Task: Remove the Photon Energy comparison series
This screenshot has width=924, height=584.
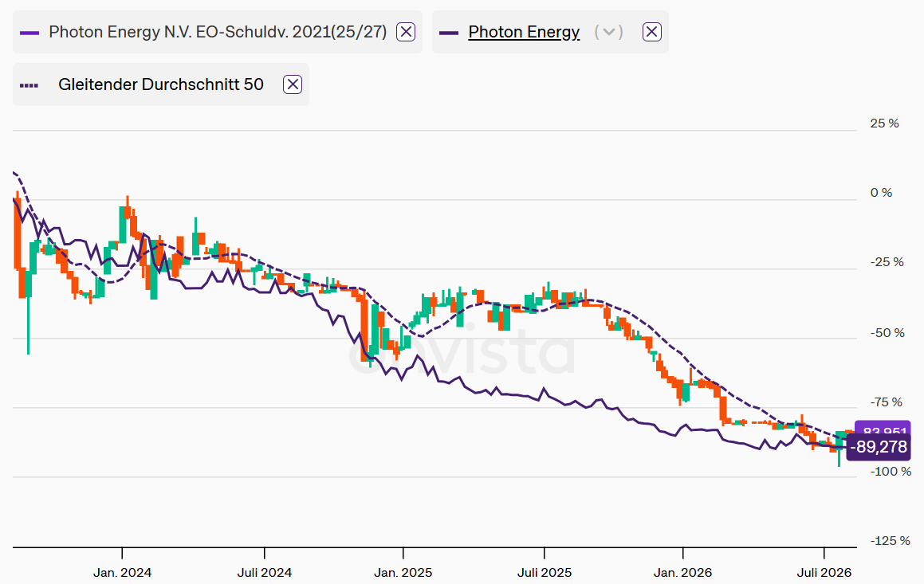Action: (x=652, y=32)
